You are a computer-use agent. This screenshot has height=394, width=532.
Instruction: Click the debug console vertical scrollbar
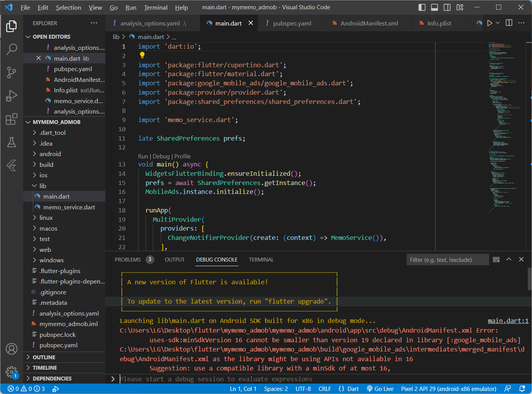[x=530, y=278]
